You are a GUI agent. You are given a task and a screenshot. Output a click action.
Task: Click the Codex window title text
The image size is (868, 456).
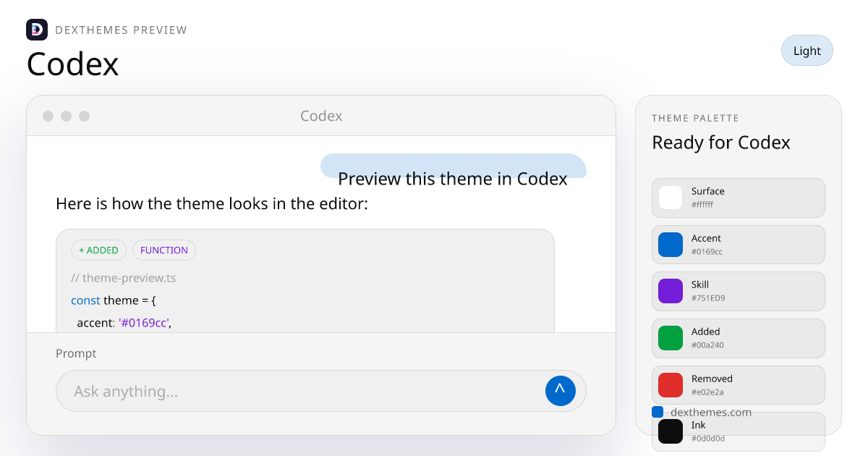tap(321, 116)
